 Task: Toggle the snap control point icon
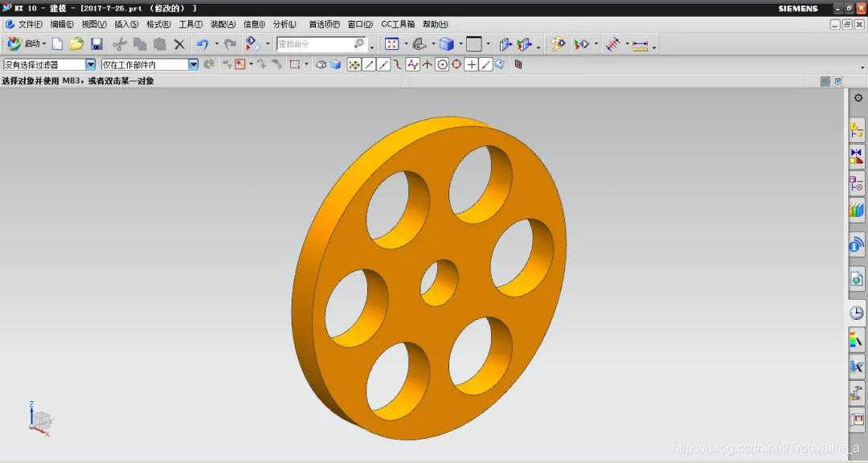coord(398,65)
